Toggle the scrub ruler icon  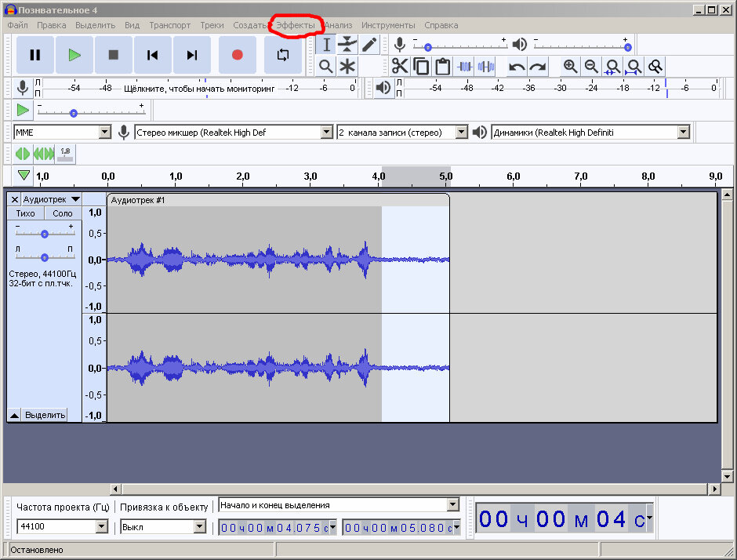pyautogui.click(x=65, y=154)
